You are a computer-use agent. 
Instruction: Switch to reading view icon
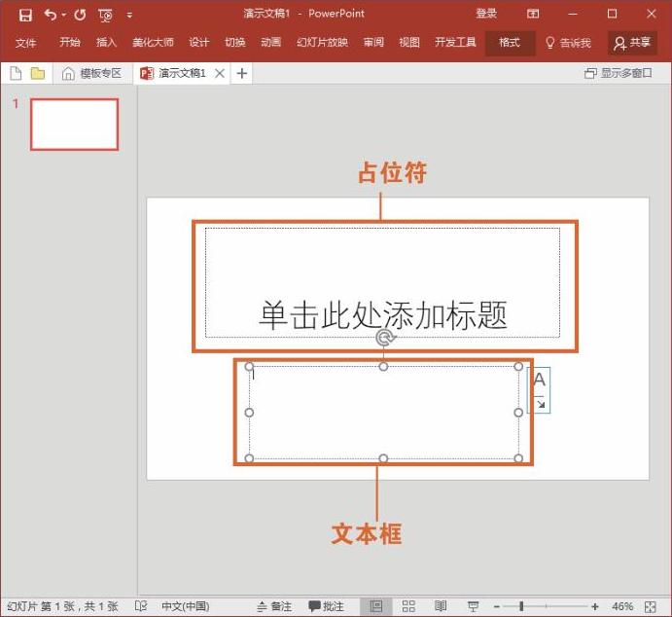click(x=441, y=606)
